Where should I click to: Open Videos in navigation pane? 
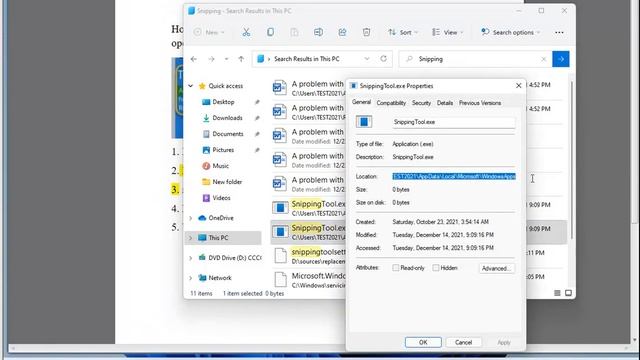click(x=221, y=198)
